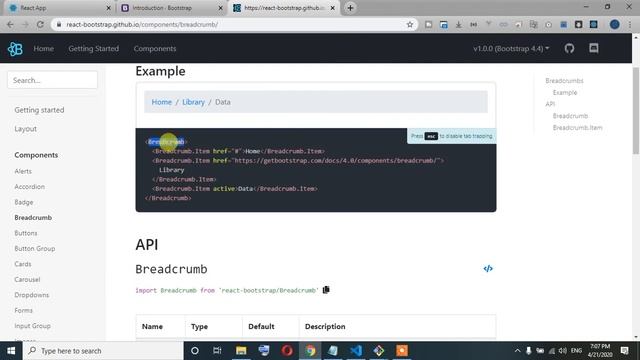Viewport: 640px width, 360px height.
Task: Open the Discord chat icon in navbar
Action: (594, 48)
